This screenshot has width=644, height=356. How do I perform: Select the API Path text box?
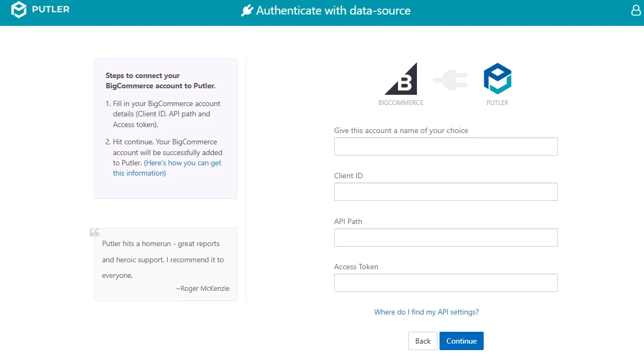pos(445,237)
